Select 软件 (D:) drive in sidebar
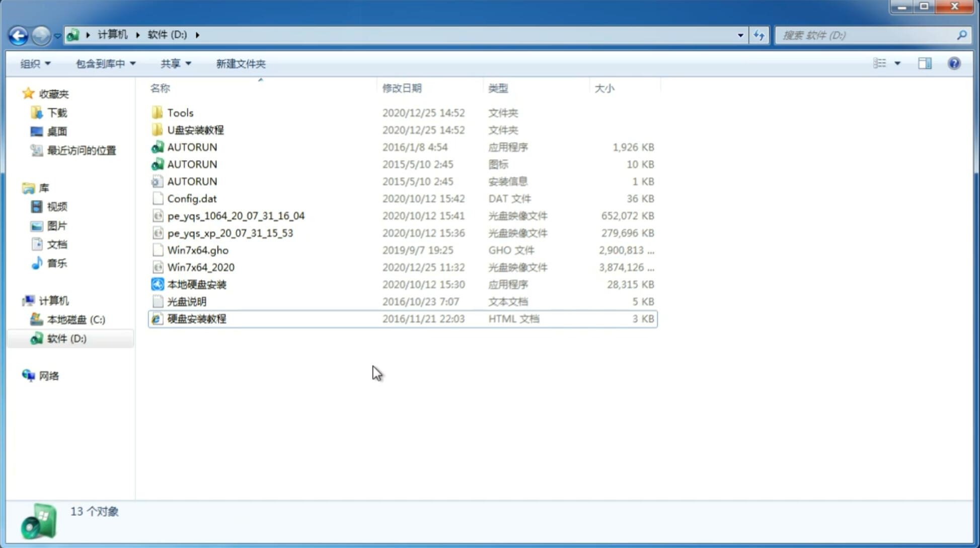The width and height of the screenshot is (980, 548). 66,338
